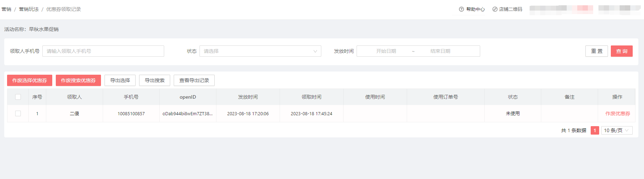Open 查看导出记录 export records
Image resolution: width=644 pixels, height=179 pixels.
pyautogui.click(x=194, y=80)
